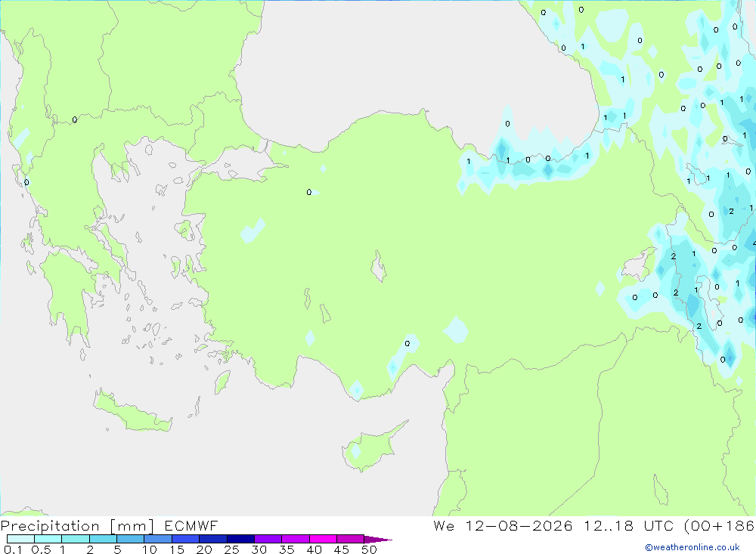Pick the 10–15 mm legend color swatch

click(x=158, y=539)
